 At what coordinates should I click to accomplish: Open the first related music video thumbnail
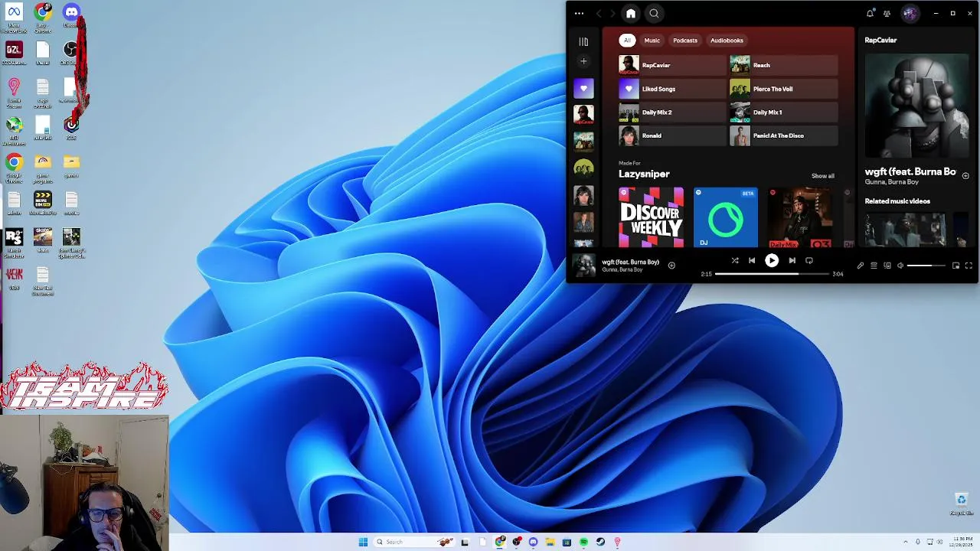coord(905,230)
